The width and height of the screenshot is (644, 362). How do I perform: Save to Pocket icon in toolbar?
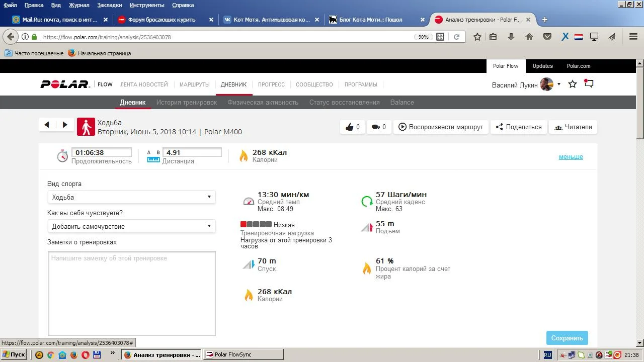(x=547, y=37)
